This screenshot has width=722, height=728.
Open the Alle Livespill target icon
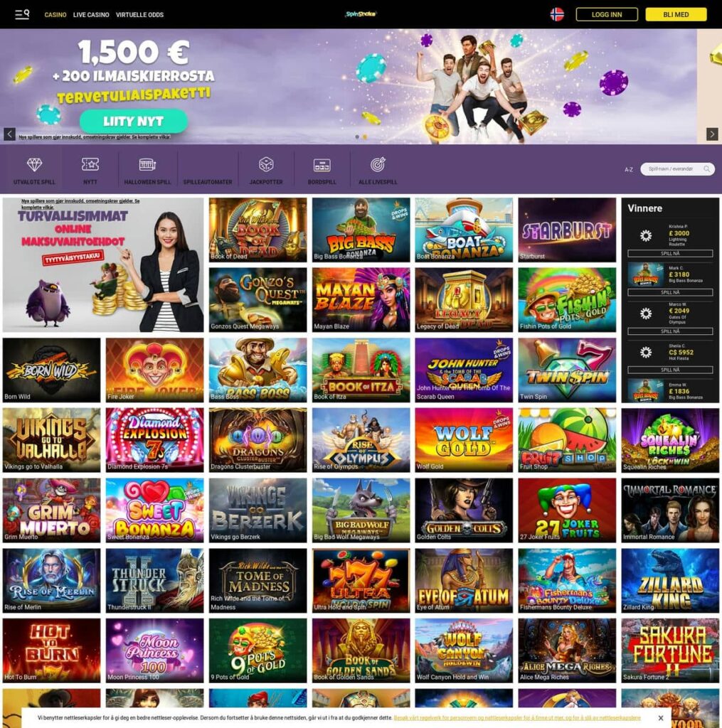378,164
